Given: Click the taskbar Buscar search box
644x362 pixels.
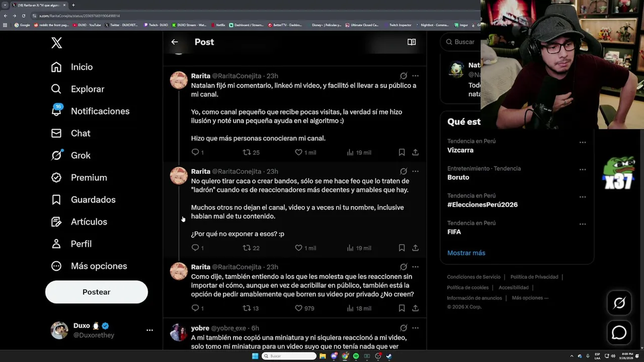Looking at the screenshot, I should click(x=289, y=356).
